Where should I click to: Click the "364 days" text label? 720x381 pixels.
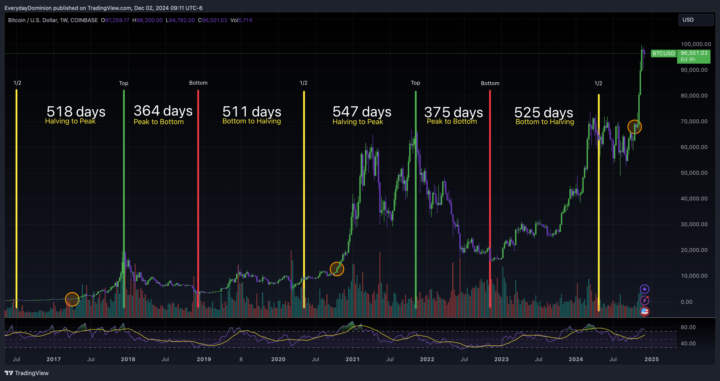pos(163,111)
